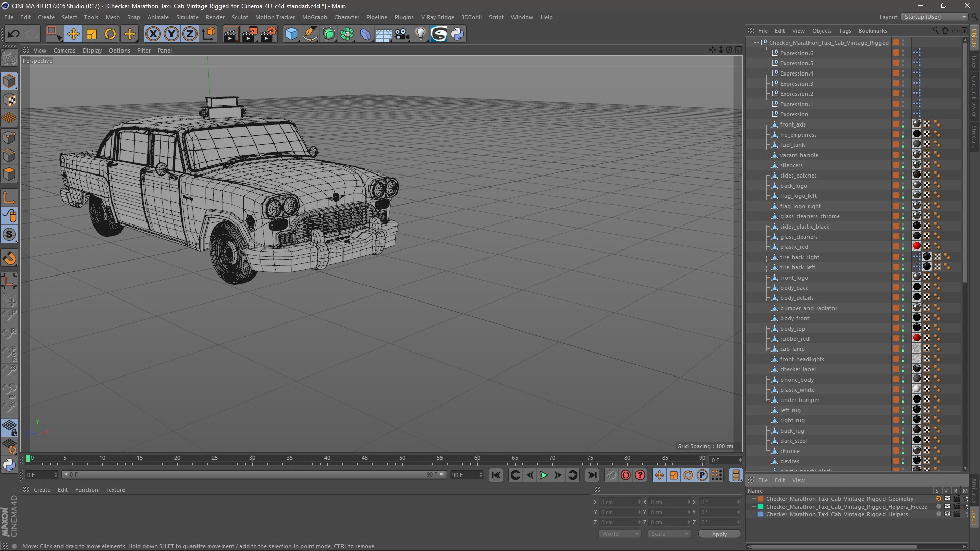Expand the tire_back_right object
Image resolution: width=980 pixels, height=551 pixels.
click(x=766, y=257)
